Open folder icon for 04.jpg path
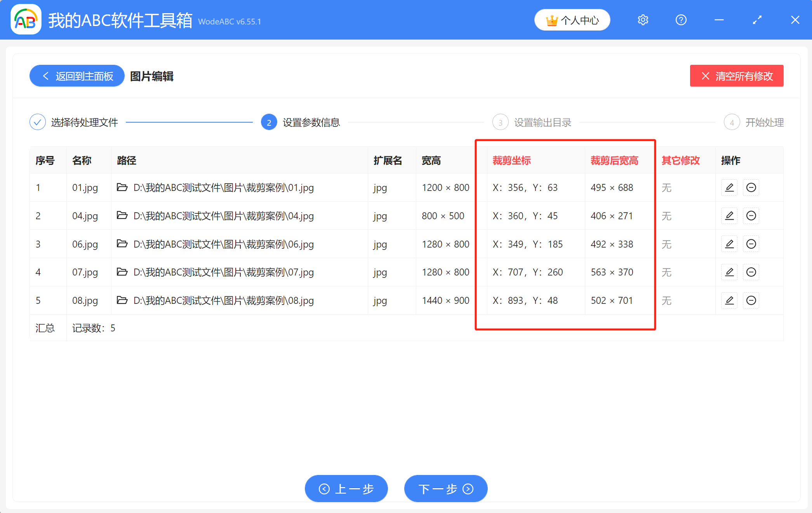 pyautogui.click(x=122, y=216)
